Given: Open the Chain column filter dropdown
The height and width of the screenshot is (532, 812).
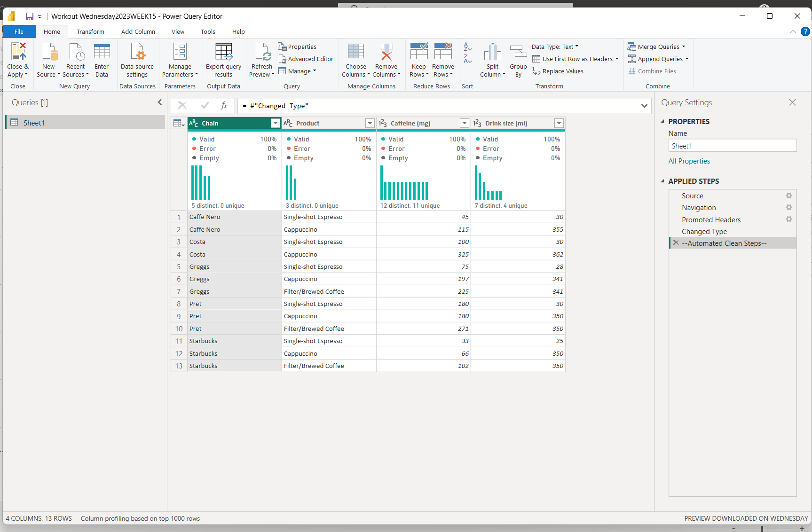Looking at the screenshot, I should coord(276,123).
